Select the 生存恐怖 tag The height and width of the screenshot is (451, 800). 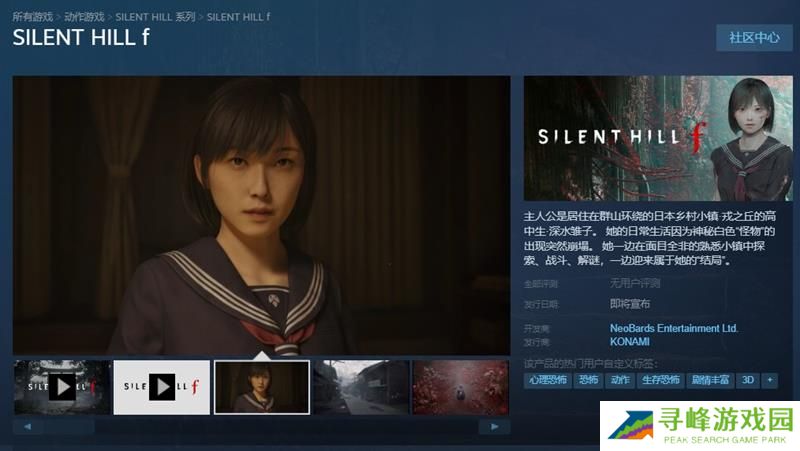661,380
